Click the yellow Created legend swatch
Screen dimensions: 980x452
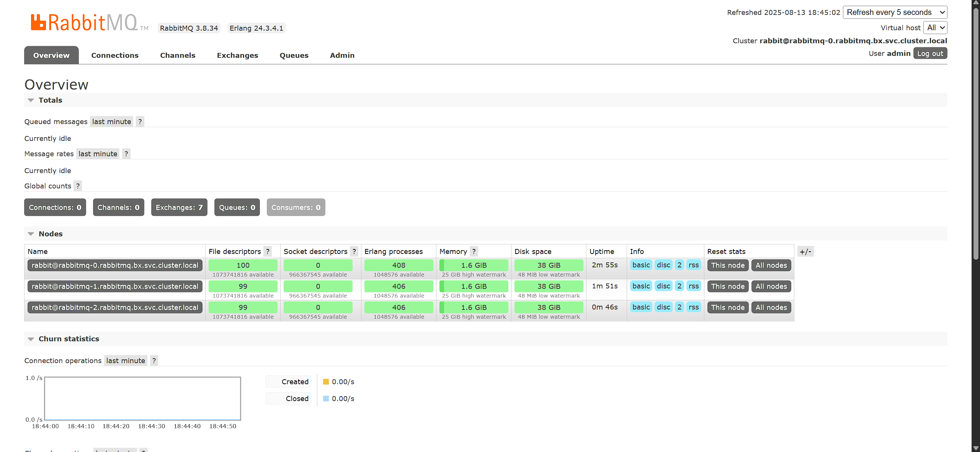(326, 382)
